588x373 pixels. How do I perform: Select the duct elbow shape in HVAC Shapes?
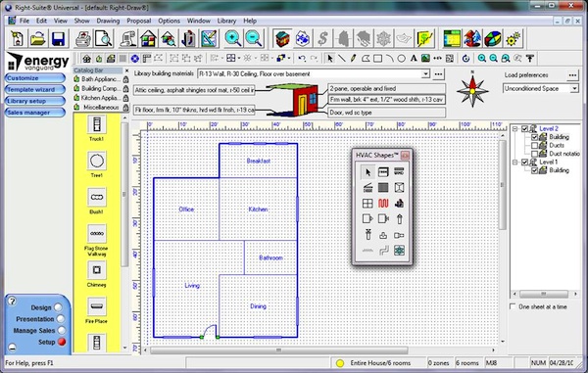[x=383, y=251]
